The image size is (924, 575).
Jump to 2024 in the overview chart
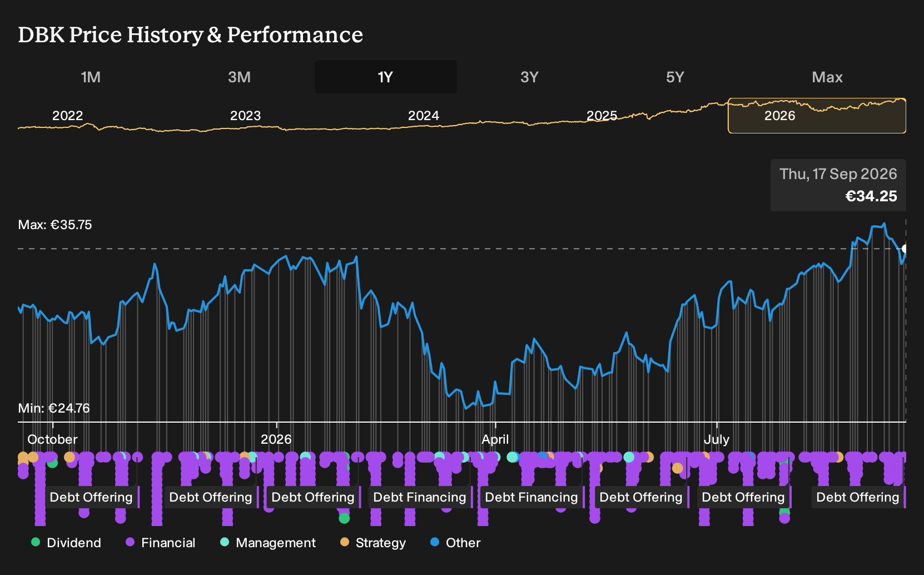(x=423, y=116)
